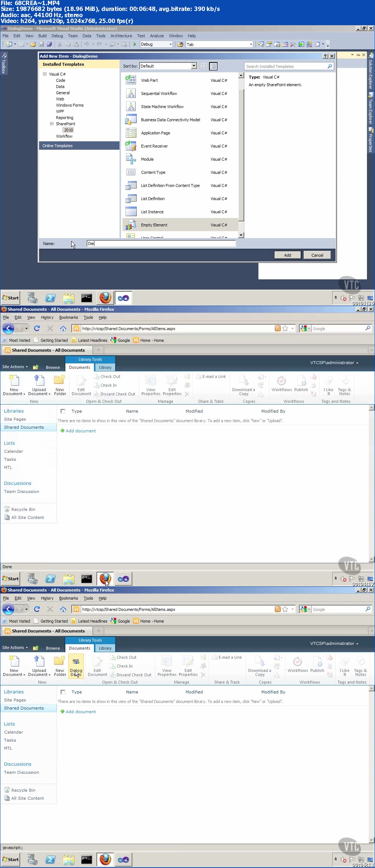This screenshot has height=868, width=375.
Task: Switch template list to small icons view
Action: [204, 66]
